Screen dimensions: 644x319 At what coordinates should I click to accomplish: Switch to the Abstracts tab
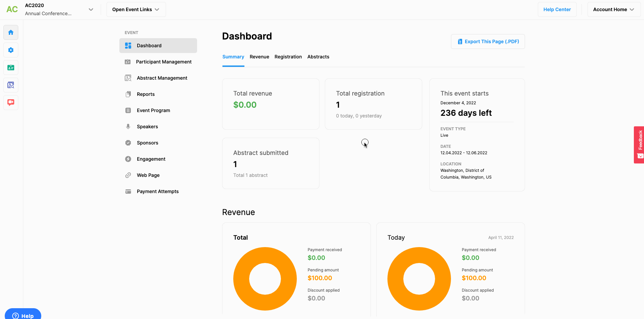coord(318,57)
